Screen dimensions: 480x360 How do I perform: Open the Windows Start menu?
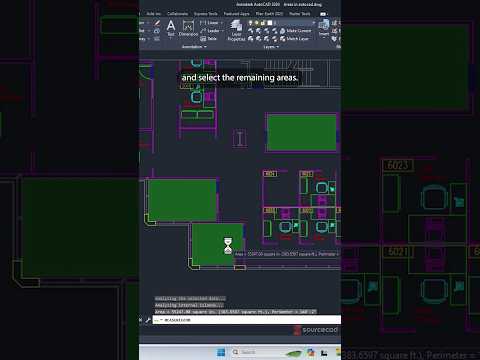[x=221, y=352]
